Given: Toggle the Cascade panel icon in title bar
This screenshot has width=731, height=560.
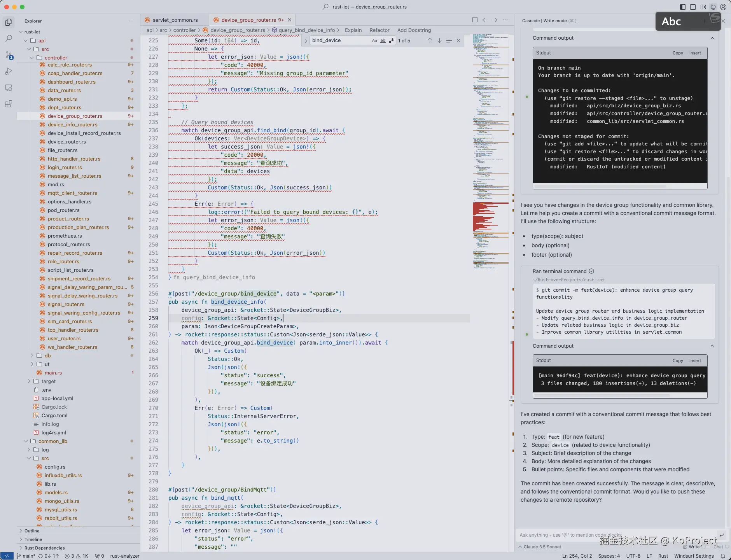Looking at the screenshot, I should tap(713, 7).
